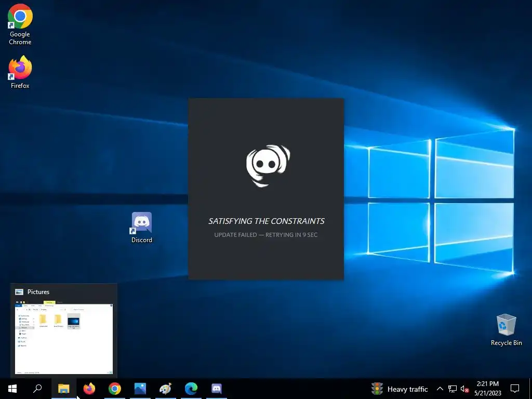
Task: Open clock showing 2:21 PM
Action: click(x=487, y=389)
